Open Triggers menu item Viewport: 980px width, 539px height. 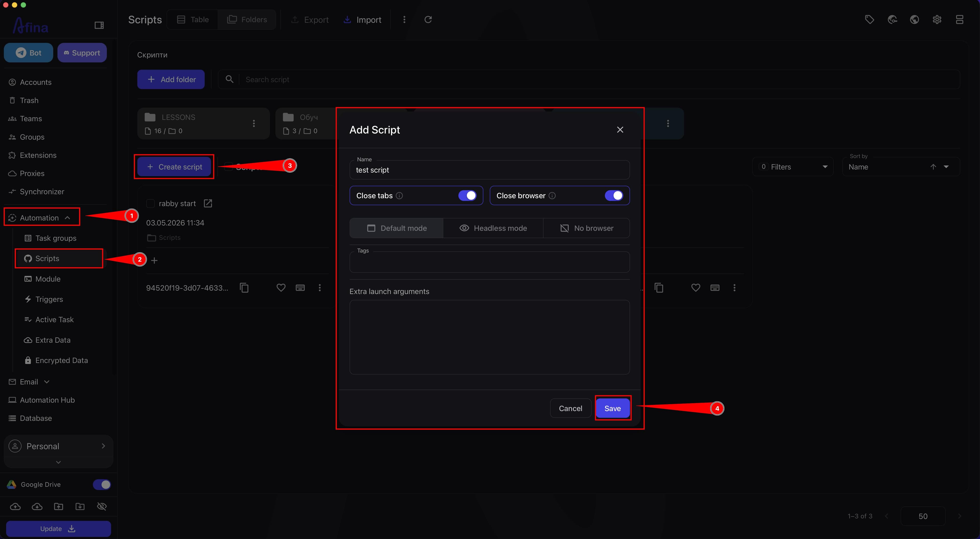coord(49,299)
